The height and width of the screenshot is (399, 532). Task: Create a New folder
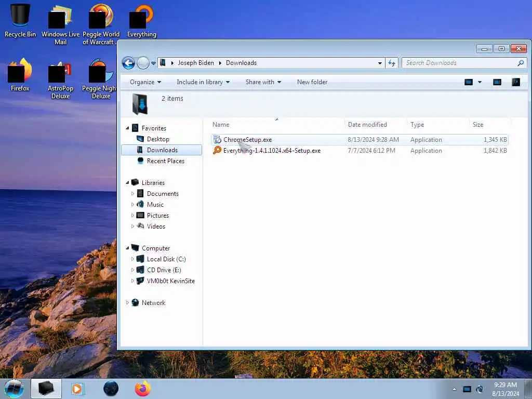click(312, 82)
